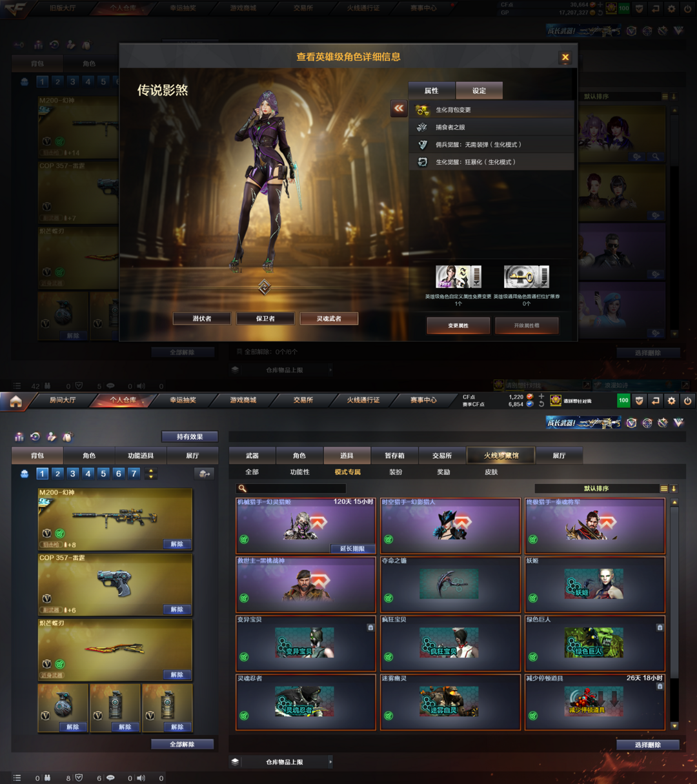Screen dimensions: 697x784
Task: Open 幸运抽奖 in the undimmed navigation bar
Action: point(183,400)
